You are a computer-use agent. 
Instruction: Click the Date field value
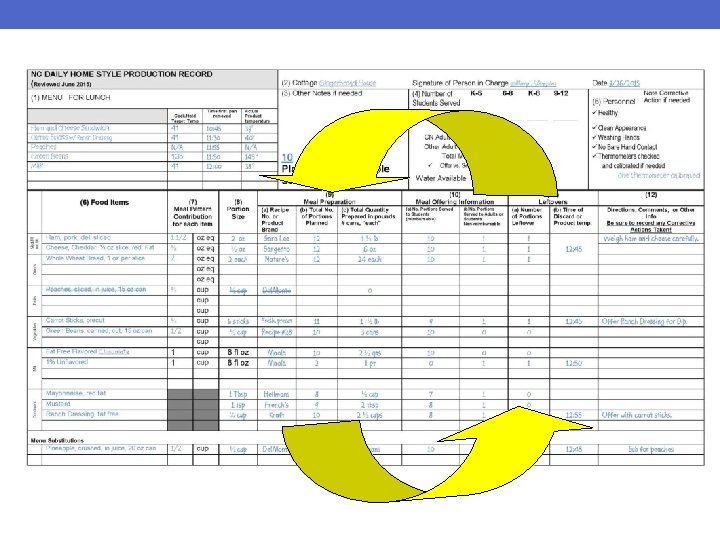click(x=624, y=83)
